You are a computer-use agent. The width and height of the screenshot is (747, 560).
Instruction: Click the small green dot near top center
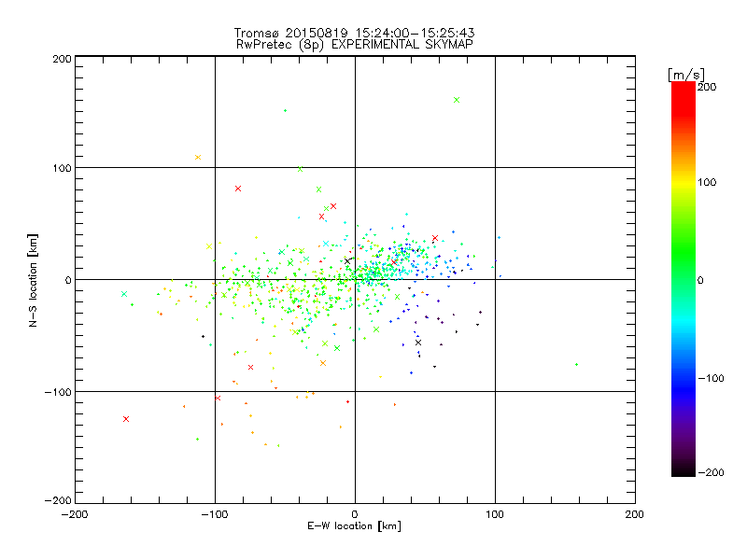click(285, 110)
